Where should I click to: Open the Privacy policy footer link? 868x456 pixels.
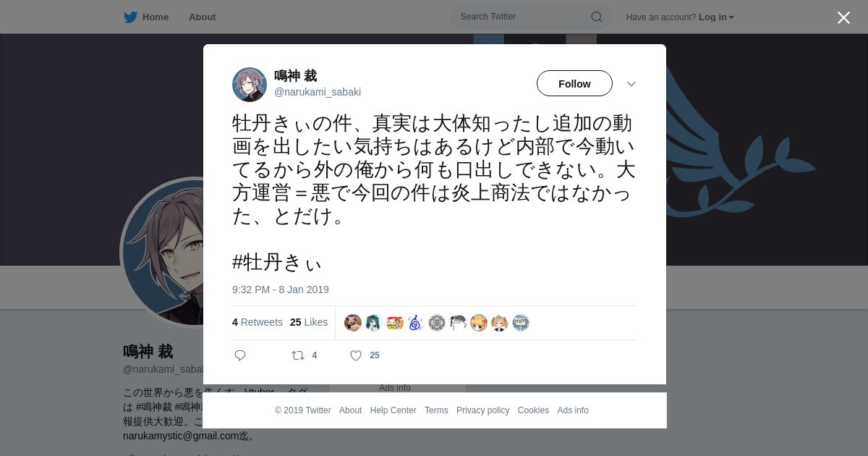(482, 410)
